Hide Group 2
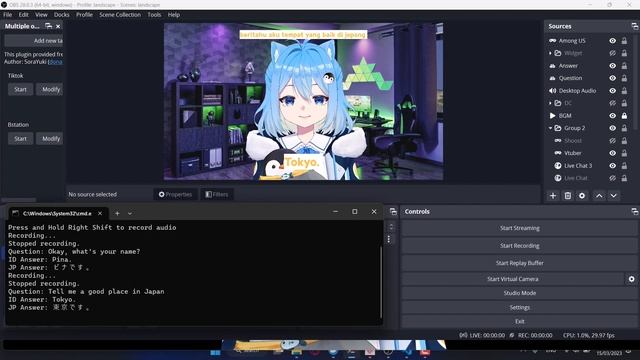The height and width of the screenshot is (360, 640). coord(613,128)
